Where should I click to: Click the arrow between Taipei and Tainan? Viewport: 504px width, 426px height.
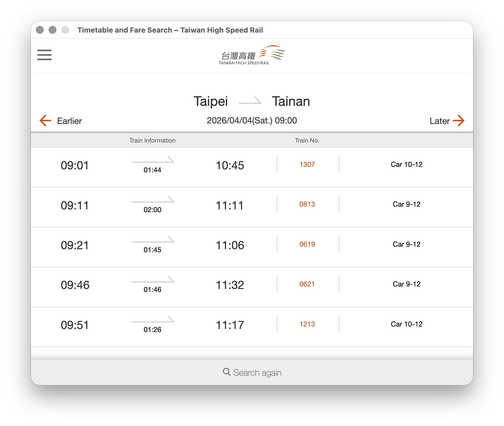click(x=250, y=101)
